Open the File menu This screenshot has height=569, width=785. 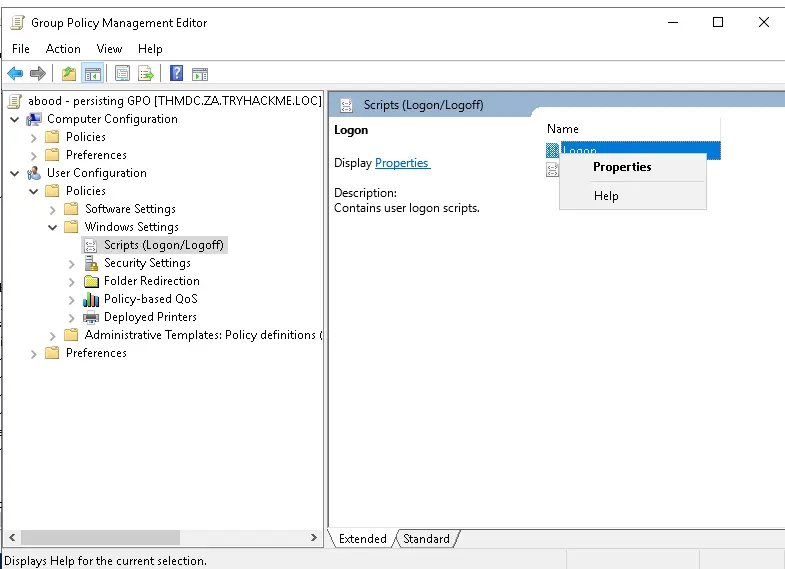click(21, 49)
